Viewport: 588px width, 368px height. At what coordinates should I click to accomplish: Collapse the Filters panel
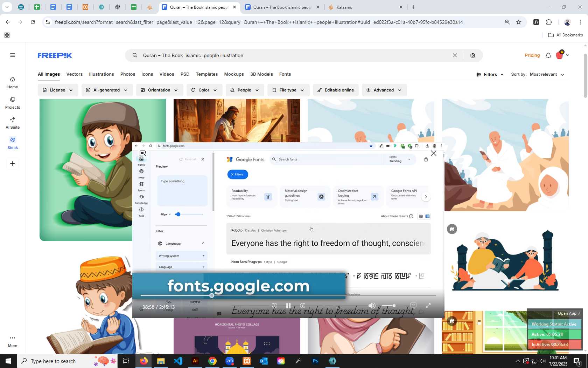[490, 75]
